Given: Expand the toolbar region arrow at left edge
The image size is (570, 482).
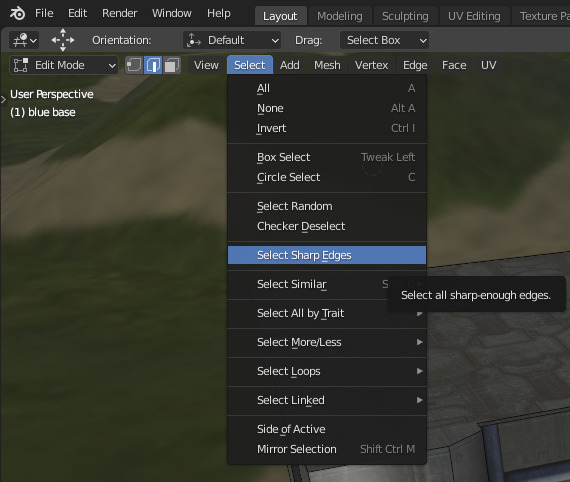Looking at the screenshot, I should pos(3,100).
